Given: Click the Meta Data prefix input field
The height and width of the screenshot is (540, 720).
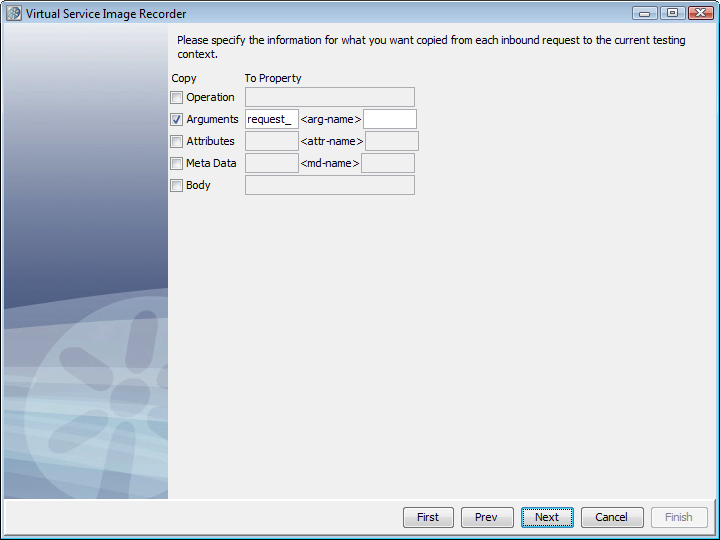Looking at the screenshot, I should click(x=272, y=163).
